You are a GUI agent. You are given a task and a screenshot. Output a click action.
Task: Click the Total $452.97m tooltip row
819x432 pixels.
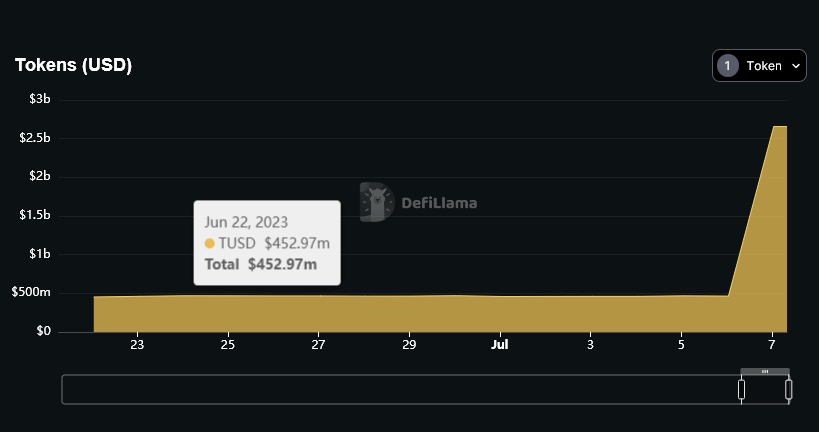261,265
